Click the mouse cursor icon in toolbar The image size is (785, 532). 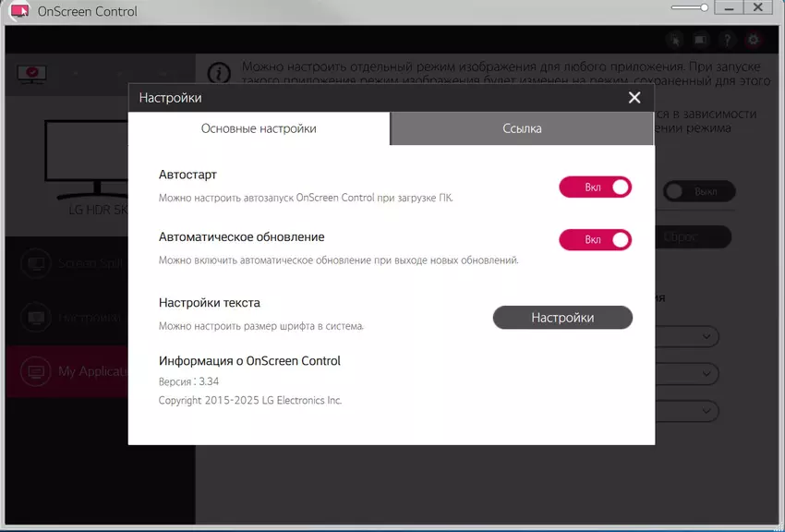674,40
